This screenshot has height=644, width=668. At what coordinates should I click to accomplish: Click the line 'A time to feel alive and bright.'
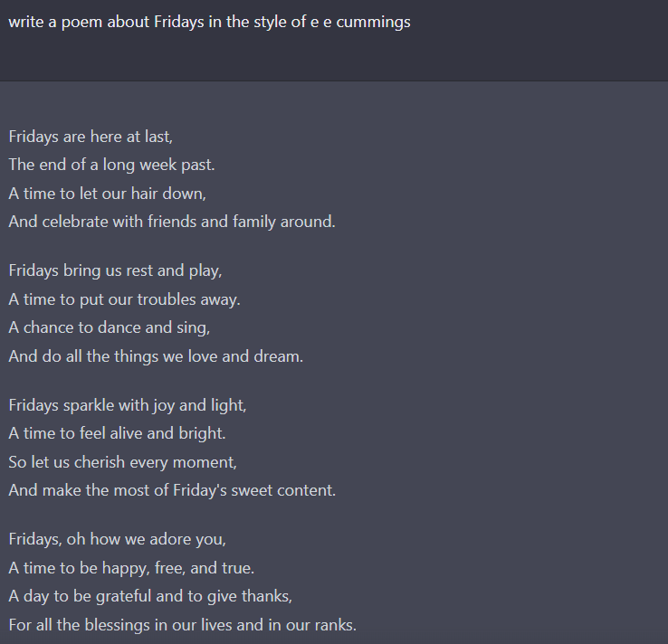(117, 433)
